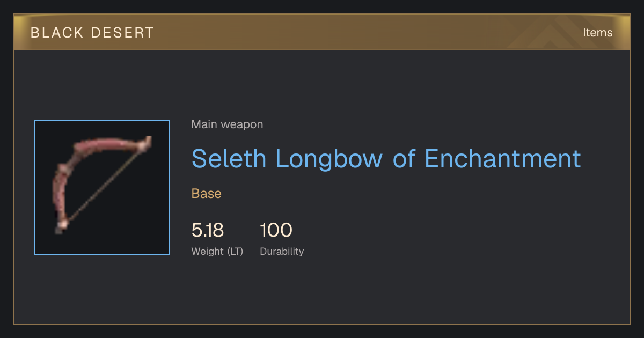644x338 pixels.
Task: Select the Base enhancement level label
Action: [x=207, y=194]
